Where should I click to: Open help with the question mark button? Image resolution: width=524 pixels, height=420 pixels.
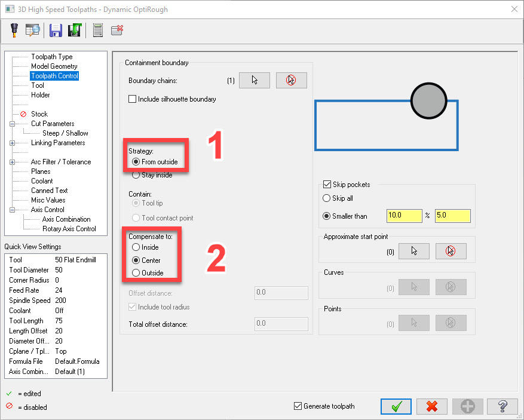(502, 406)
